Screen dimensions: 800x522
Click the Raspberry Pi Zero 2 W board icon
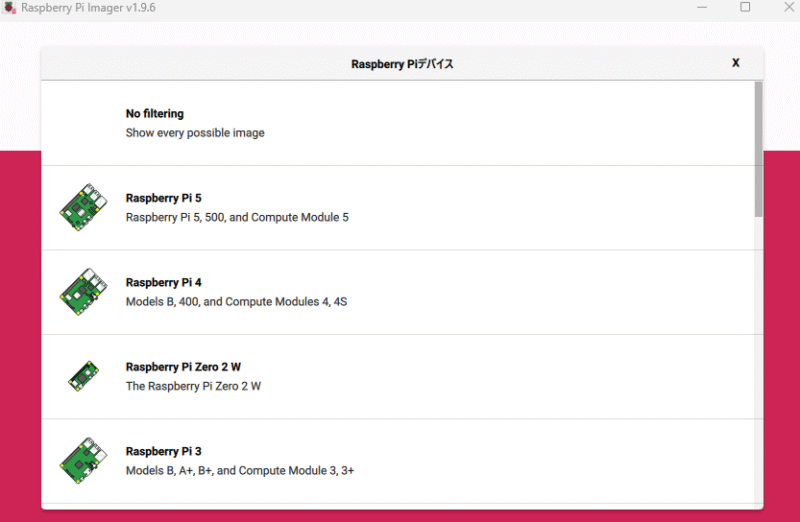(x=82, y=376)
